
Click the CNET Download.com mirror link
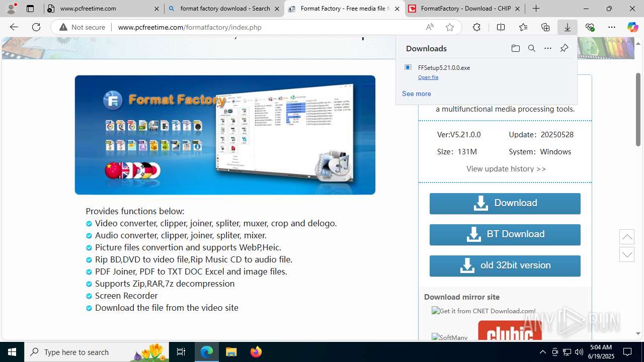click(x=484, y=311)
